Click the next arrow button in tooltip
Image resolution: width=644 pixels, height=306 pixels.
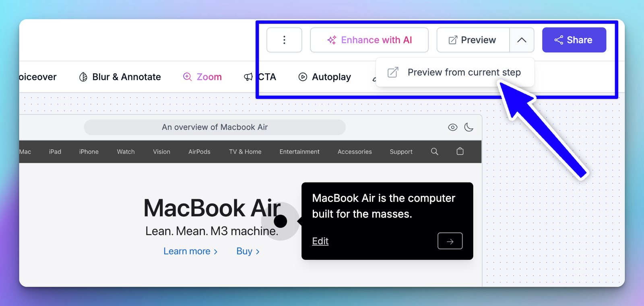(450, 241)
